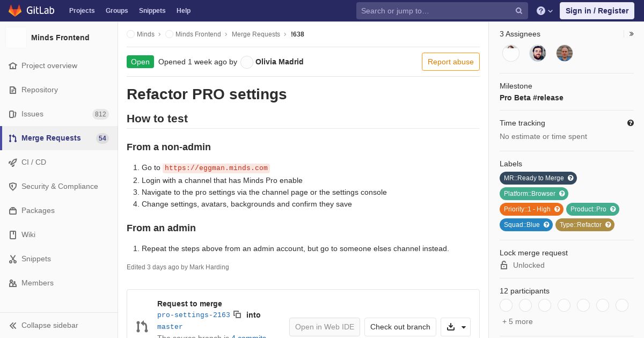Open the pro-settings-2163 branch link

pyautogui.click(x=194, y=315)
